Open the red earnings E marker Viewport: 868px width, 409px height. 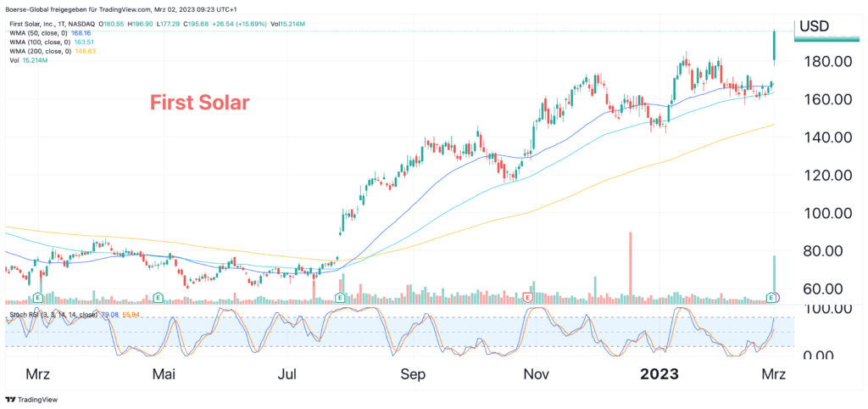527,298
